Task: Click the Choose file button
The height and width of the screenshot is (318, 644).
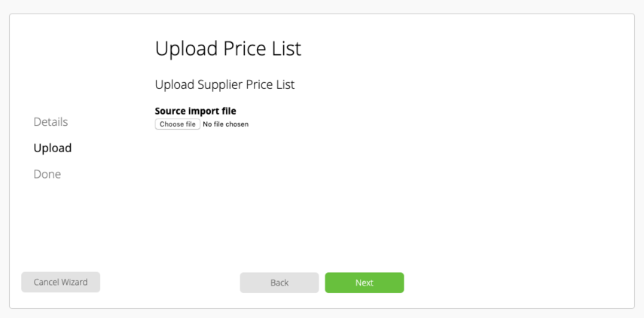Action: (x=178, y=124)
